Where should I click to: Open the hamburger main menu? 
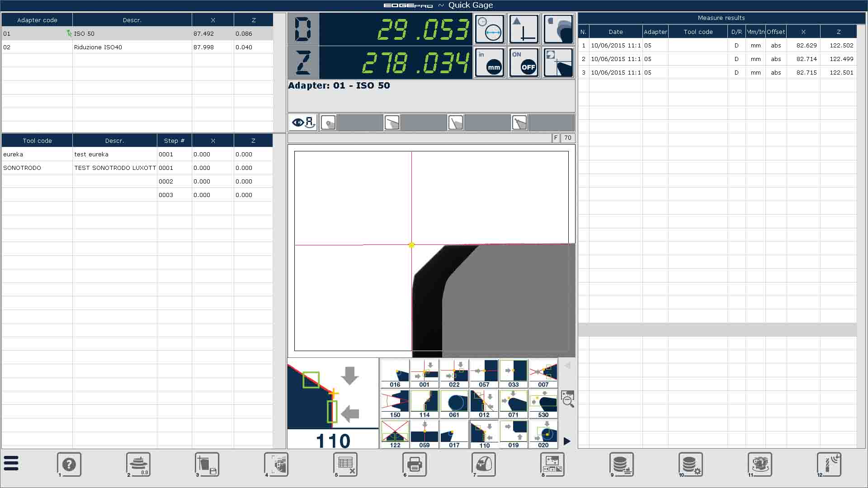(x=11, y=464)
